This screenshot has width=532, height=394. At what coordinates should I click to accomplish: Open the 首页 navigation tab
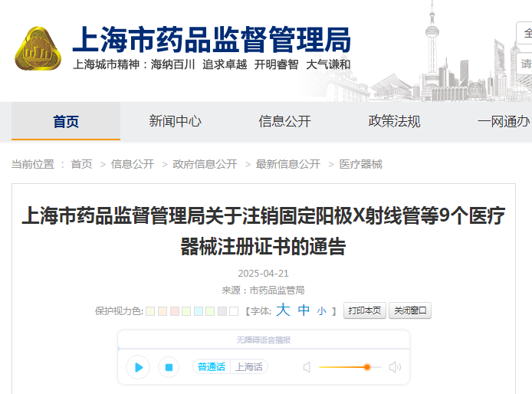click(66, 121)
